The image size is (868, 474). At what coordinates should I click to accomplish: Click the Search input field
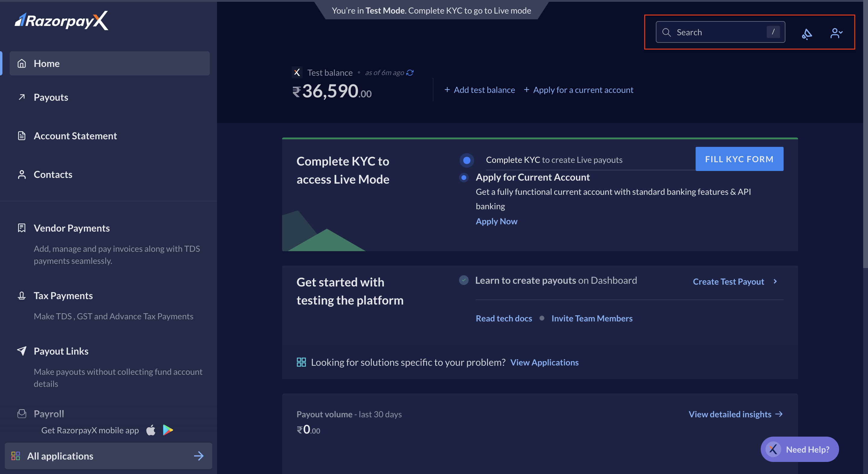click(720, 32)
